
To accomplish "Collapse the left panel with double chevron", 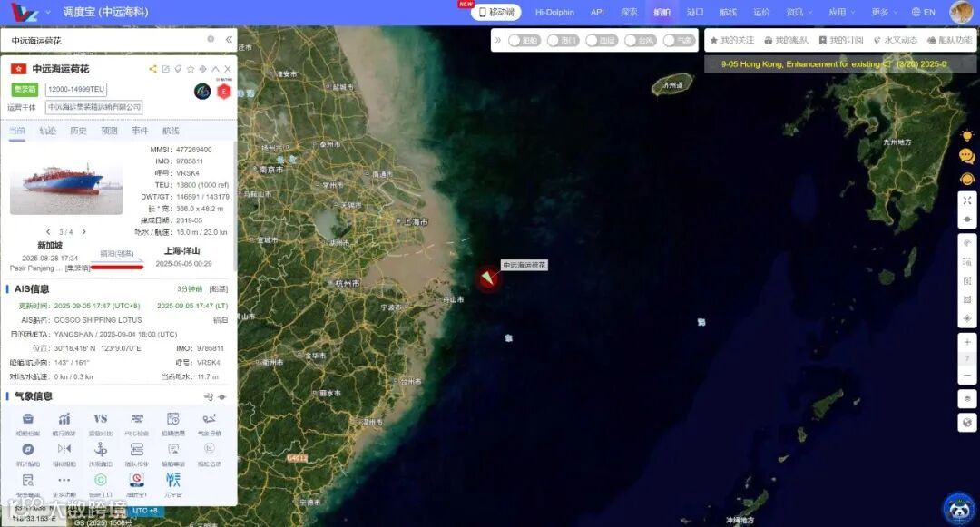I will (x=229, y=39).
